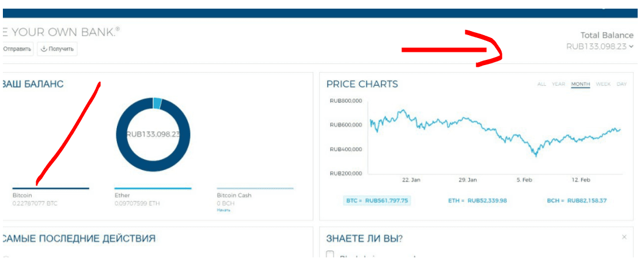Switch price chart to WEEK range
The height and width of the screenshot is (262, 644).
tap(603, 84)
